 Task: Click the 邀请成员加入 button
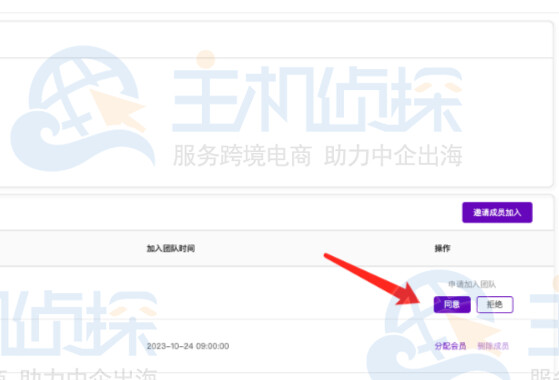pos(497,212)
